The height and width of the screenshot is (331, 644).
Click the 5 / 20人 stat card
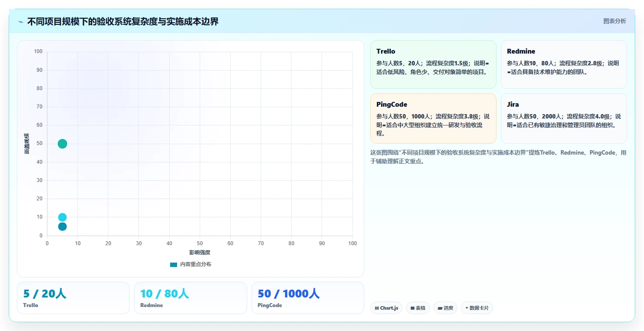pyautogui.click(x=73, y=298)
